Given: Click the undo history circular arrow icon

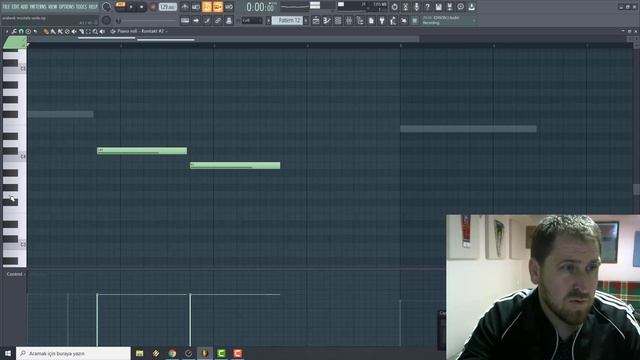Looking at the screenshot, I should (394, 7).
